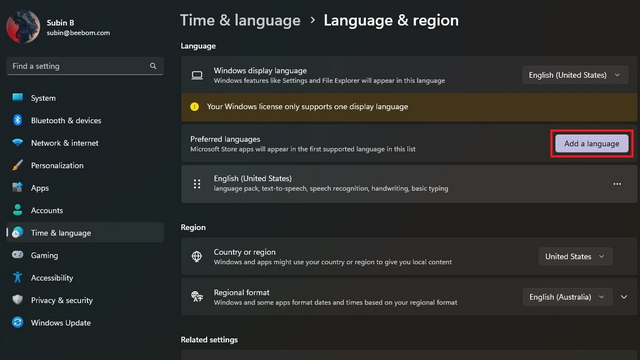Open Bluetooth & devices settings icon
Image resolution: width=640 pixels, height=360 pixels.
coord(17,120)
